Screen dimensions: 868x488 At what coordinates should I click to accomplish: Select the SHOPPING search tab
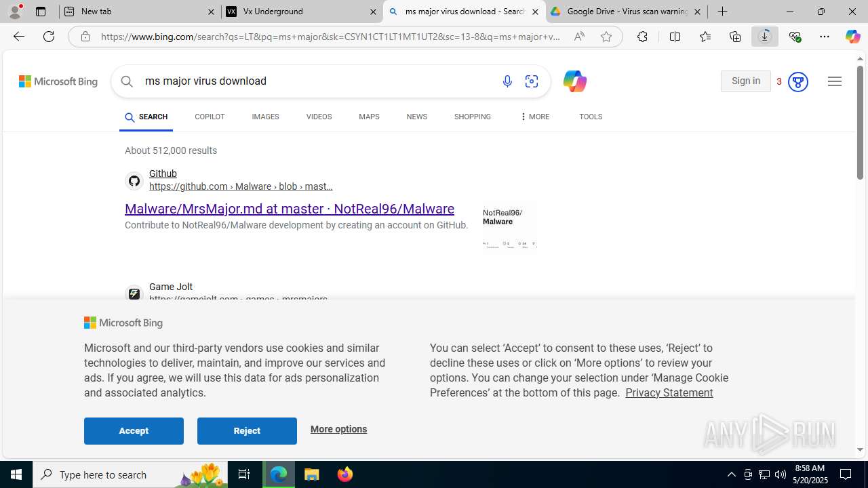[473, 117]
